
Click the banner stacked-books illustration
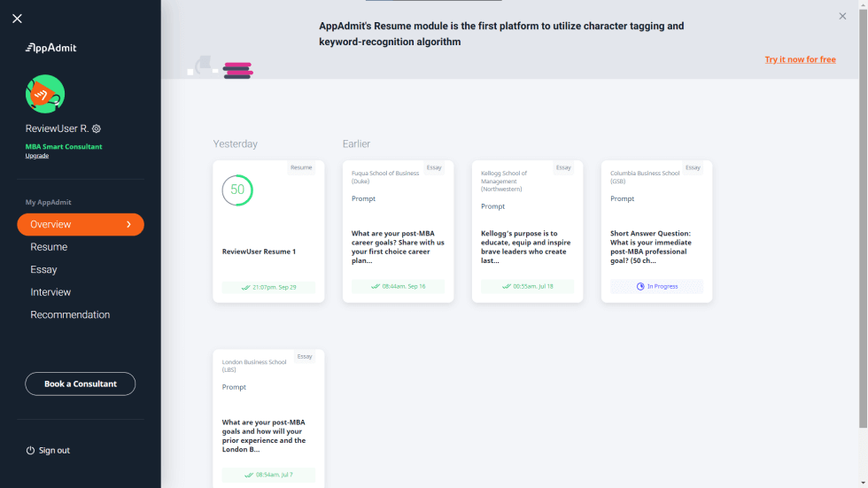click(238, 70)
